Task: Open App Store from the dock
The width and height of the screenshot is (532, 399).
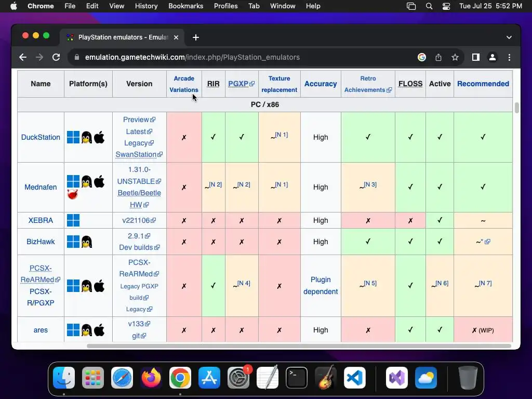Action: click(209, 378)
